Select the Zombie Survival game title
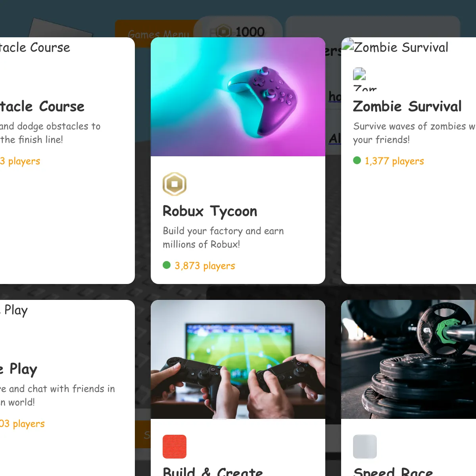The width and height of the screenshot is (476, 476). point(407,106)
